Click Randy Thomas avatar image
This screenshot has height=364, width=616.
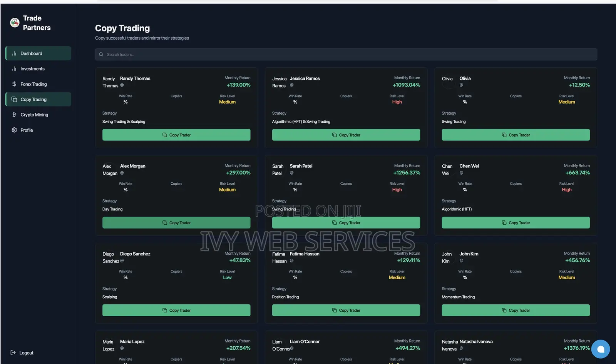coord(110,82)
